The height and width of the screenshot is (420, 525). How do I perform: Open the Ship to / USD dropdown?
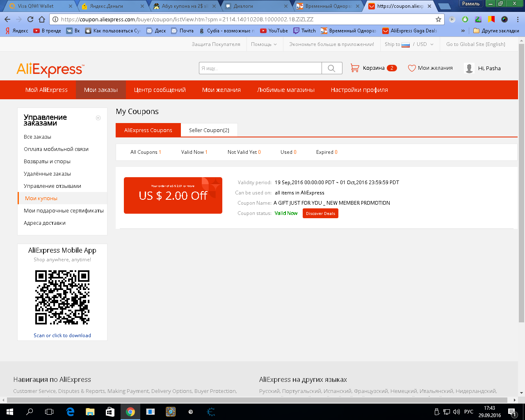(409, 44)
